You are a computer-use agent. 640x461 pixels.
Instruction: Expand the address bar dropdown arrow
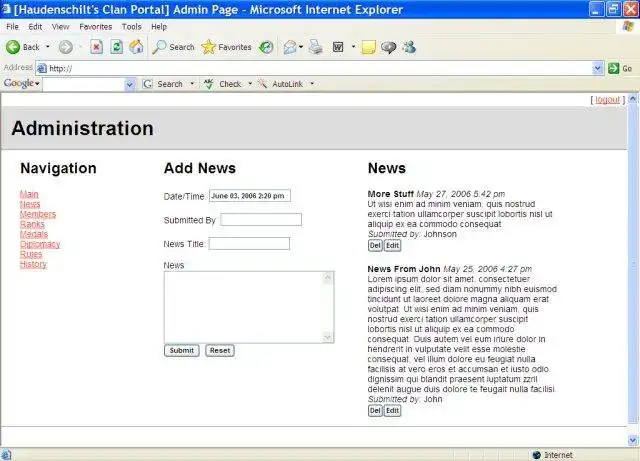click(598, 68)
